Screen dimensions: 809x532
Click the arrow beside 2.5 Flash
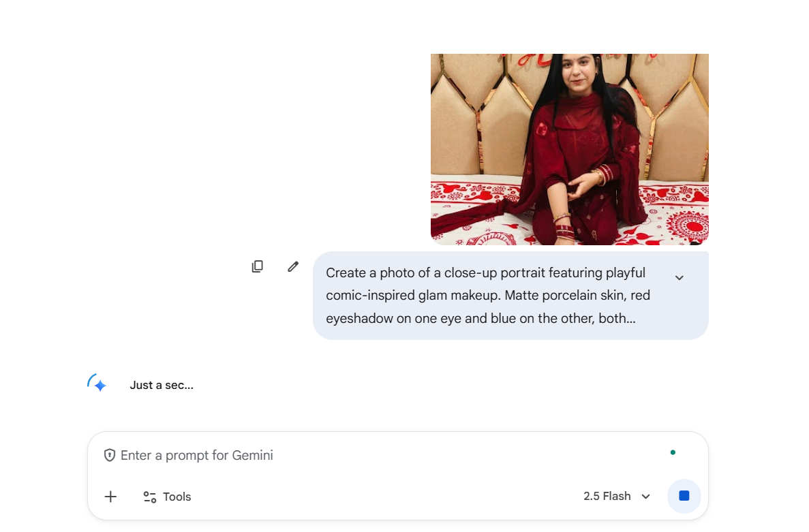tap(646, 497)
